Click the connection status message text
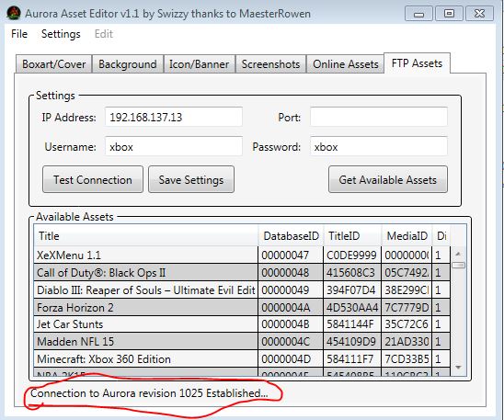 [x=149, y=393]
